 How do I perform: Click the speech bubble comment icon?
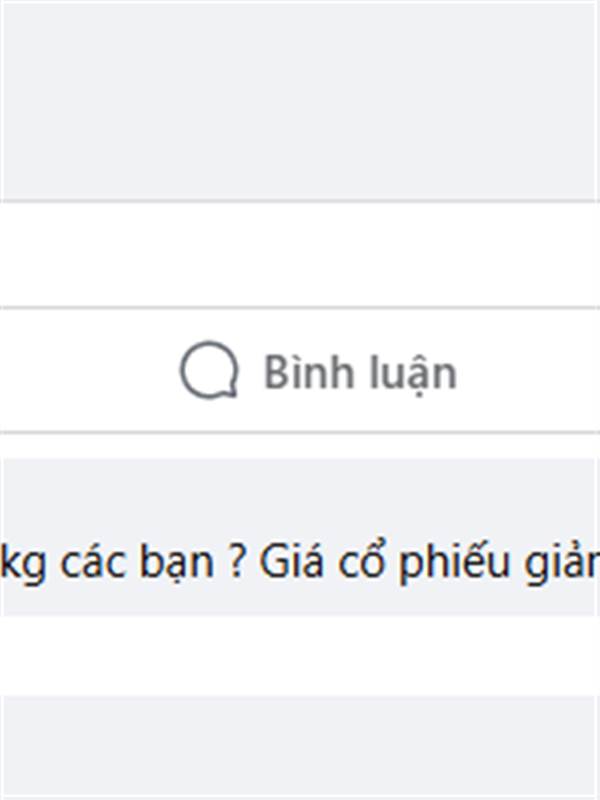click(209, 370)
